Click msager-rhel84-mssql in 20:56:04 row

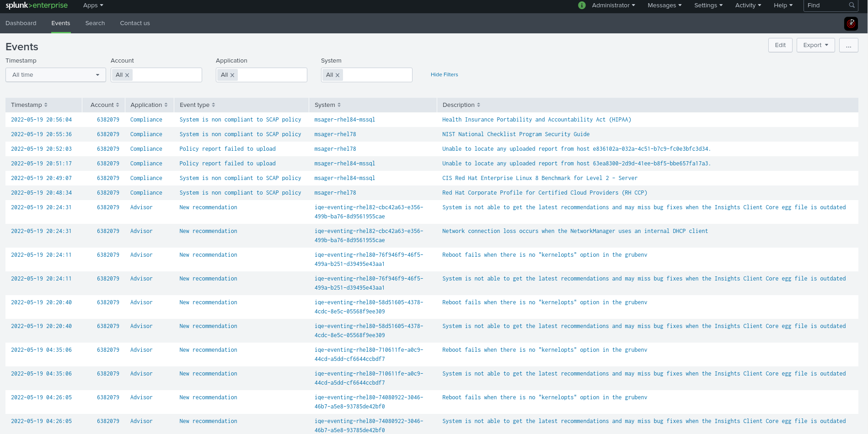point(345,120)
